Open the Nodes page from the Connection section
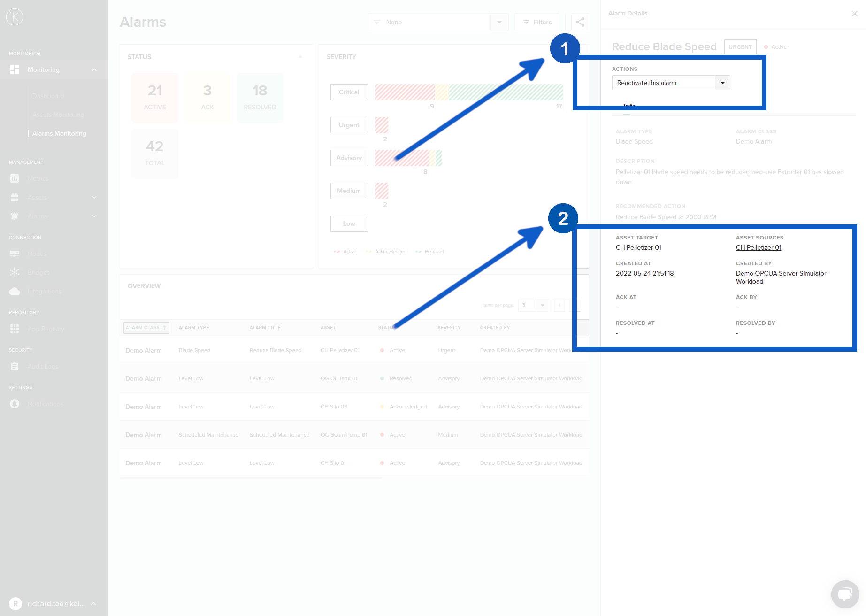Image resolution: width=866 pixels, height=616 pixels. [x=15, y=254]
